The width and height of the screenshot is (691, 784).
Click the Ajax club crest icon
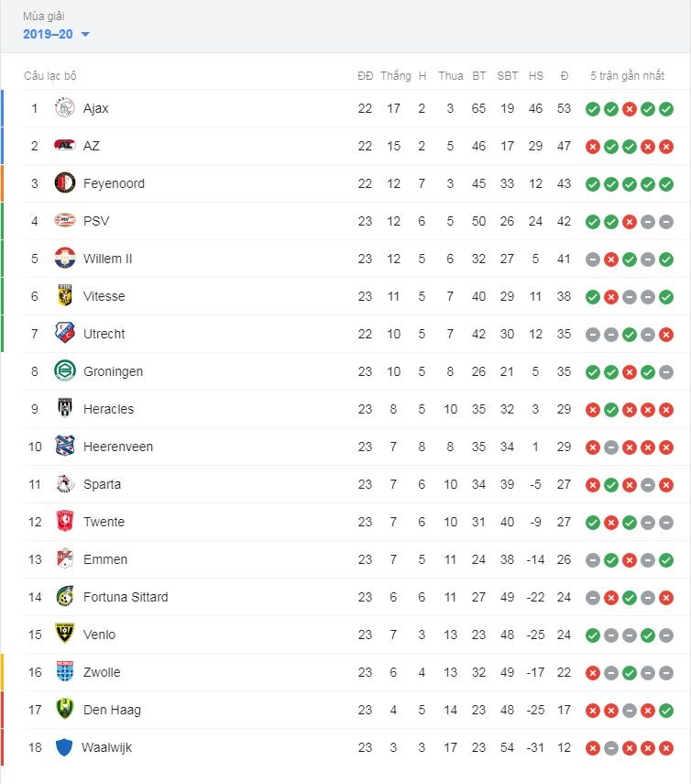tap(64, 108)
